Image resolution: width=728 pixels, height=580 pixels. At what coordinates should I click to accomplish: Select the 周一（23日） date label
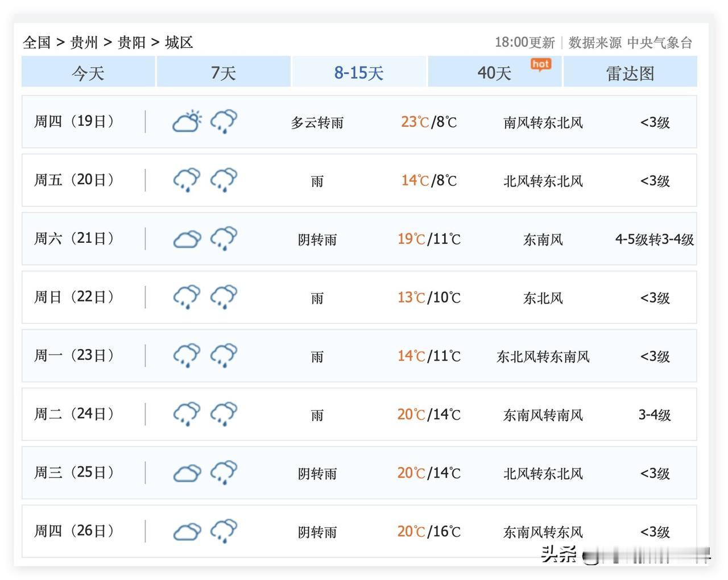point(75,355)
